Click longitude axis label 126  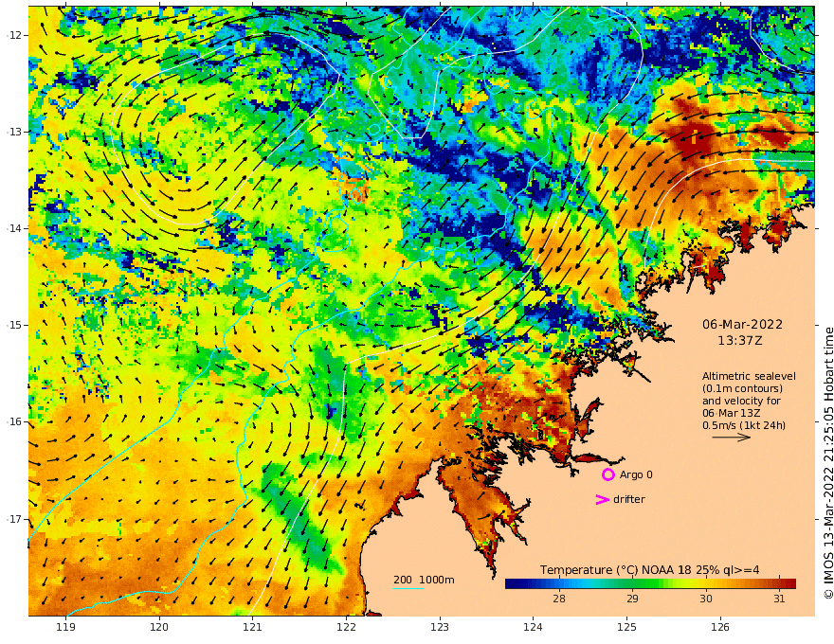click(x=720, y=627)
